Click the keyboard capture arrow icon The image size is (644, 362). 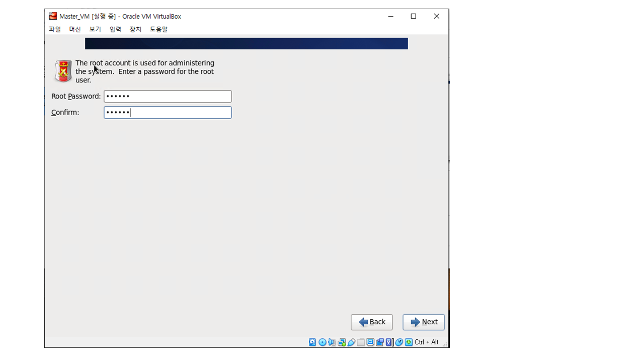tap(409, 342)
